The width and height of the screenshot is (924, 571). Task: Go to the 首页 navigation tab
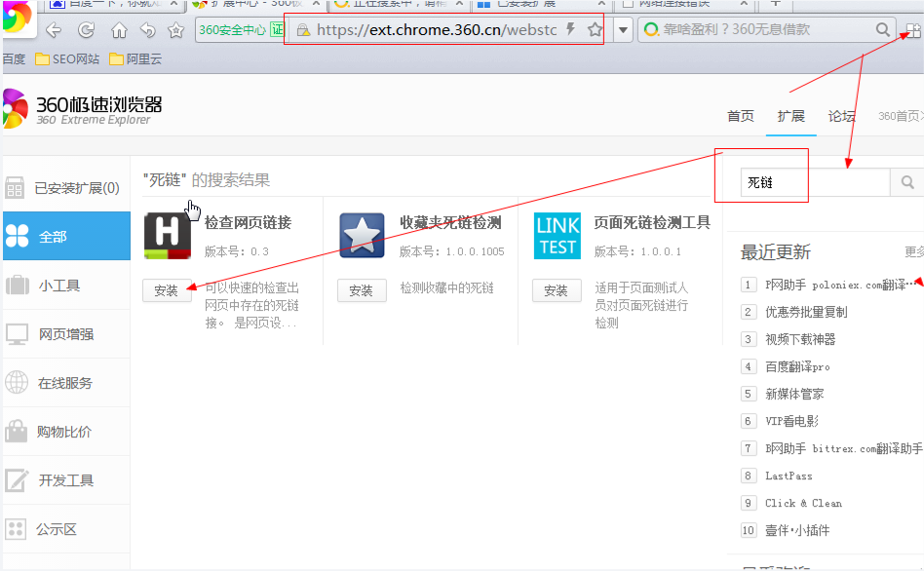741,116
